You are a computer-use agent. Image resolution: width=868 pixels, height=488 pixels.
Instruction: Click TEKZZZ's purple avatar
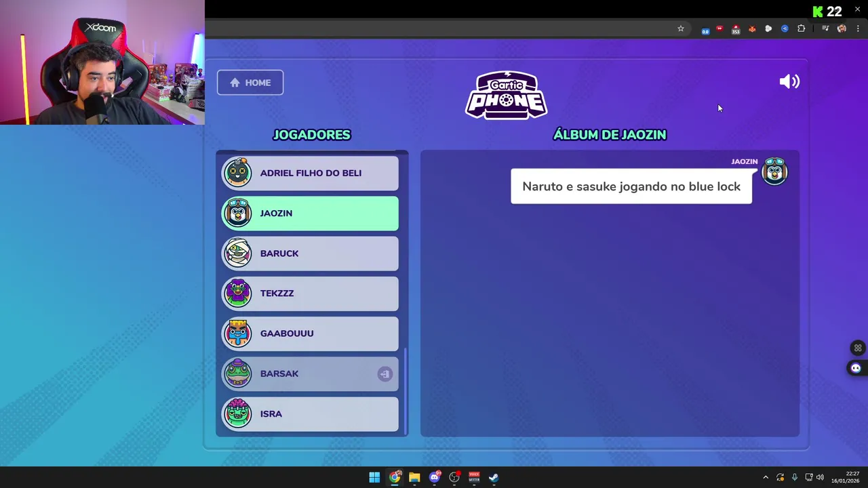[238, 293]
